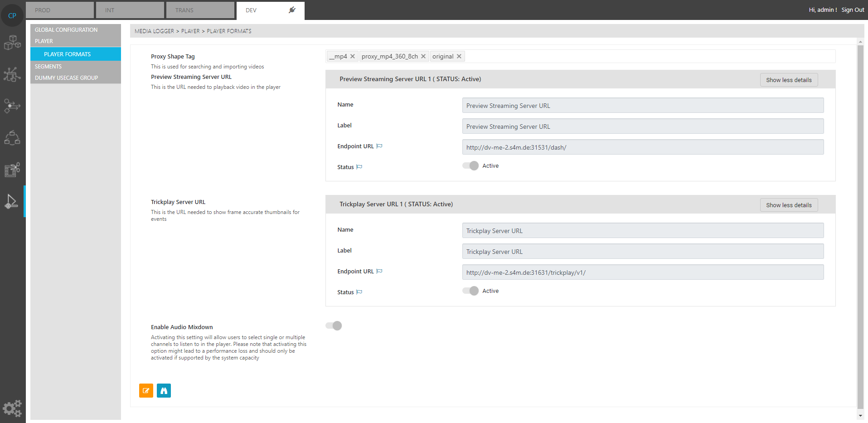Open the settings gears icon in sidebar
This screenshot has width=868, height=423.
[x=12, y=408]
